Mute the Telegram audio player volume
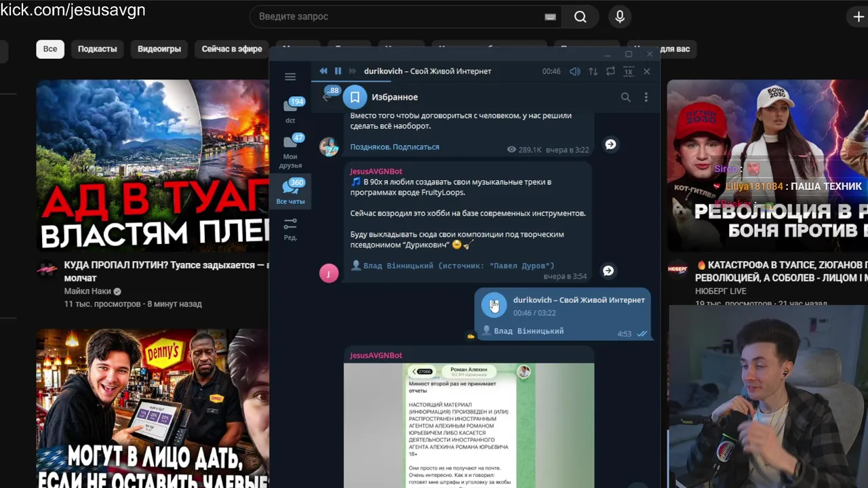The width and height of the screenshot is (868, 488). tap(575, 71)
